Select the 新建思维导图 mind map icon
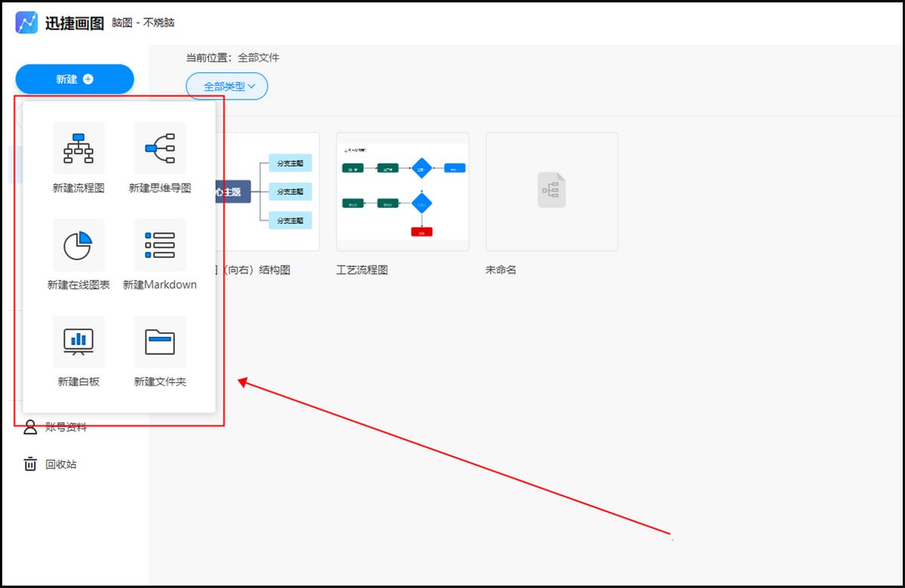905x588 pixels. click(159, 148)
